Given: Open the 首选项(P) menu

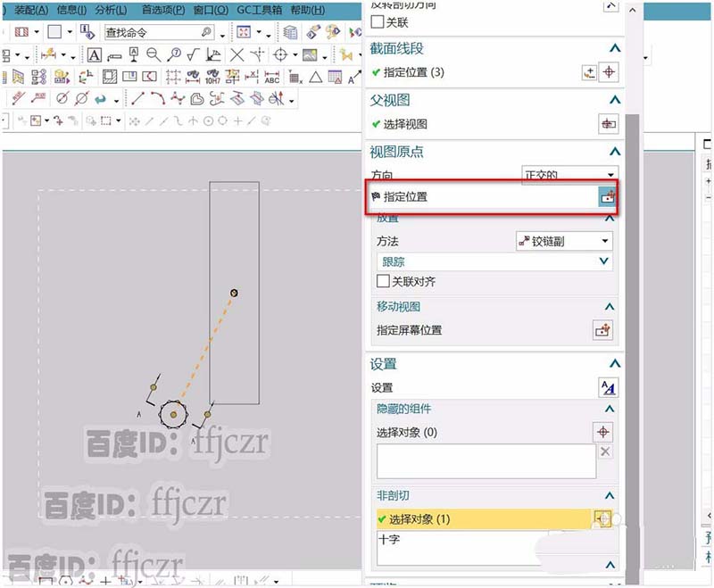Looking at the screenshot, I should tap(163, 10).
